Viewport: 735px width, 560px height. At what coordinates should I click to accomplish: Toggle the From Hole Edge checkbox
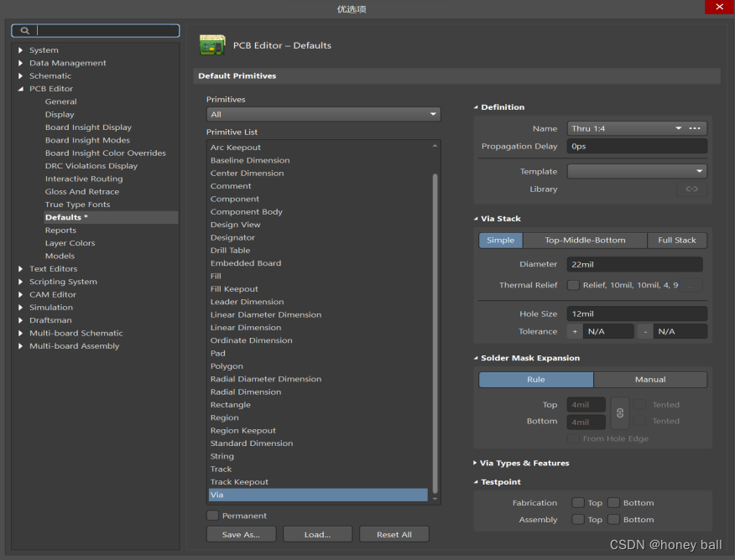pos(573,438)
